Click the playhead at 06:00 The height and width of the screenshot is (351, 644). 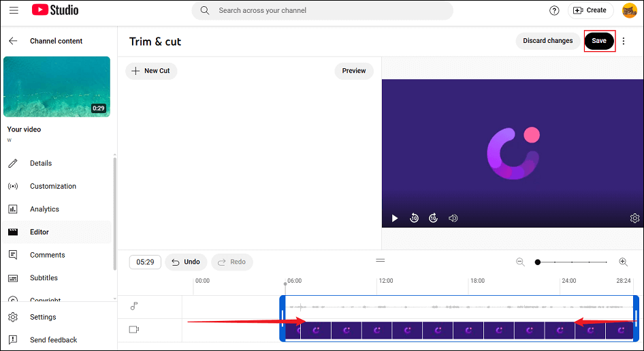[x=285, y=284]
